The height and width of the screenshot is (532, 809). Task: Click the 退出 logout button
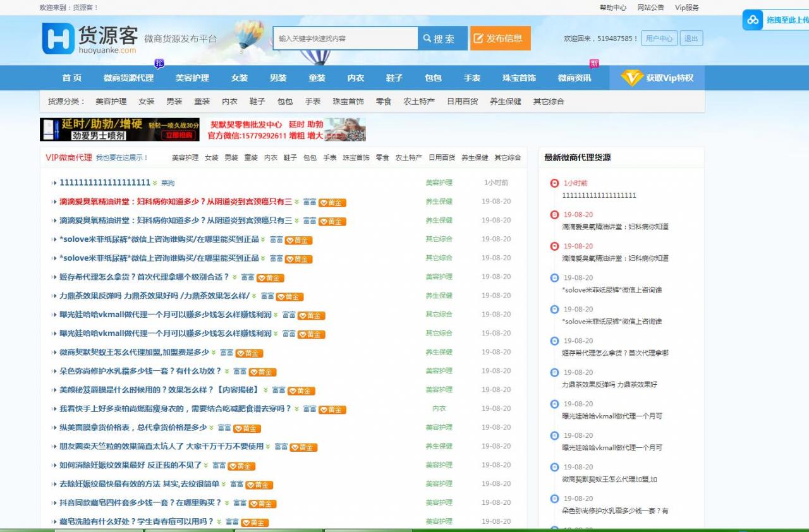coord(691,38)
